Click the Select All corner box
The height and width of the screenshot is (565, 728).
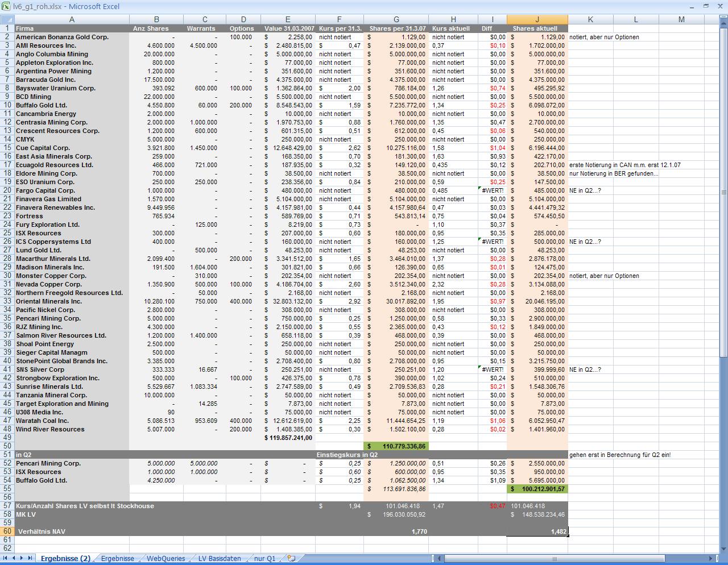pos(7,20)
